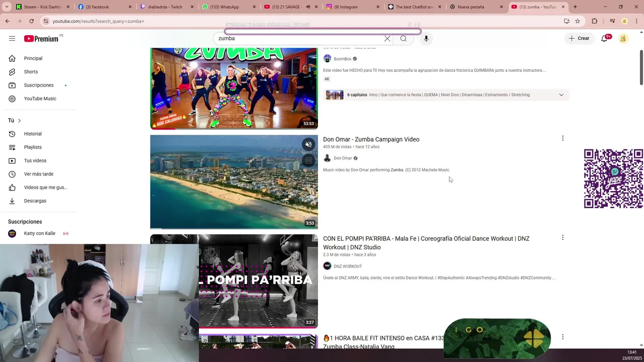
Task: Open the Crear upload menu
Action: click(x=579, y=38)
